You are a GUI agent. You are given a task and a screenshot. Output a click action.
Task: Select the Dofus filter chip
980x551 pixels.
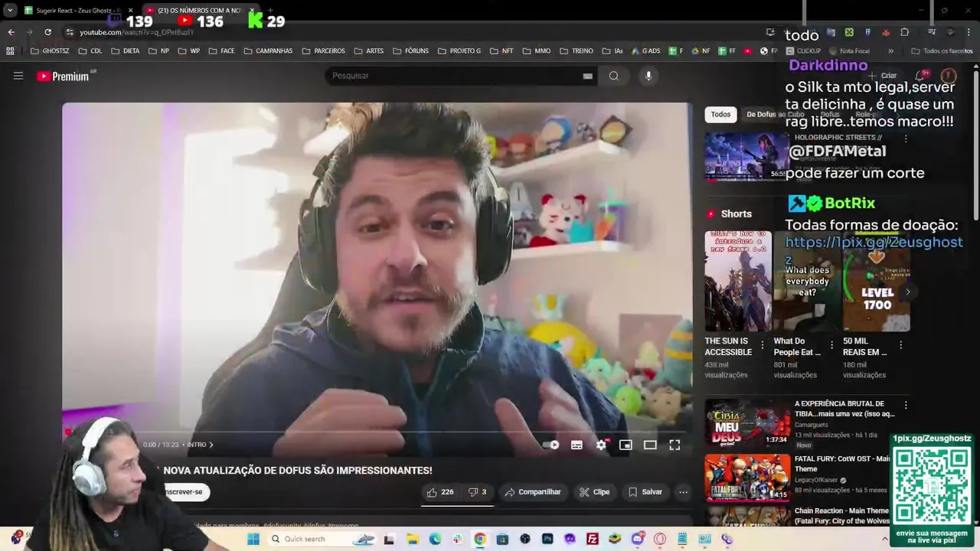point(830,114)
